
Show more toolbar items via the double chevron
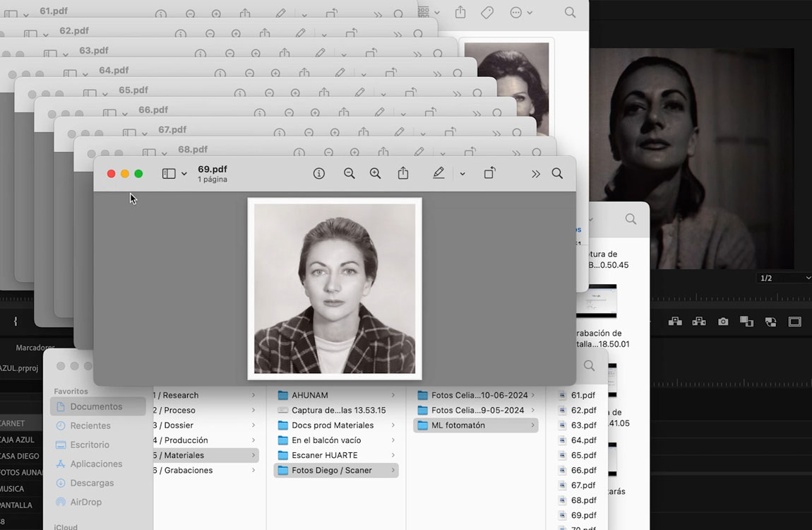(536, 174)
